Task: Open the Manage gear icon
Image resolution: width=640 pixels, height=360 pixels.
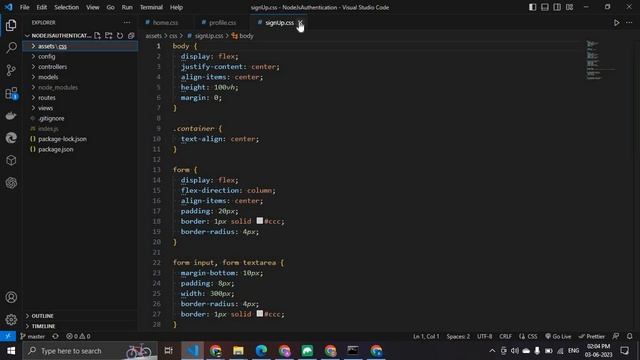Action: (x=11, y=320)
